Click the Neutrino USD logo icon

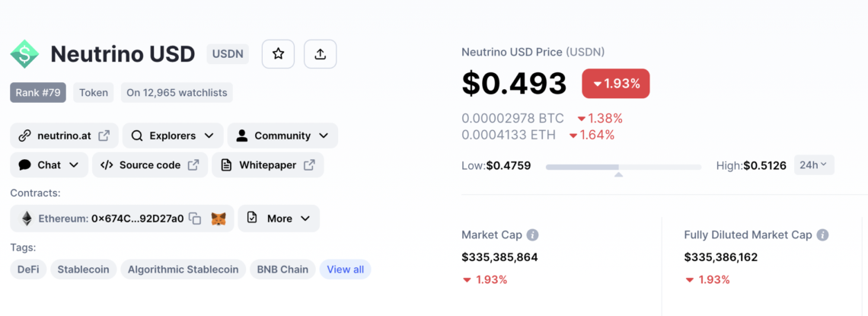(25, 53)
